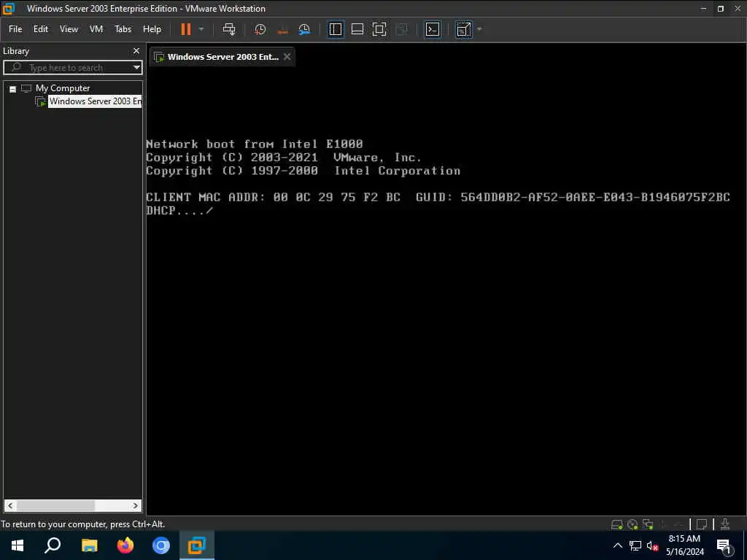Open the View menu
This screenshot has width=747, height=560.
pyautogui.click(x=69, y=29)
